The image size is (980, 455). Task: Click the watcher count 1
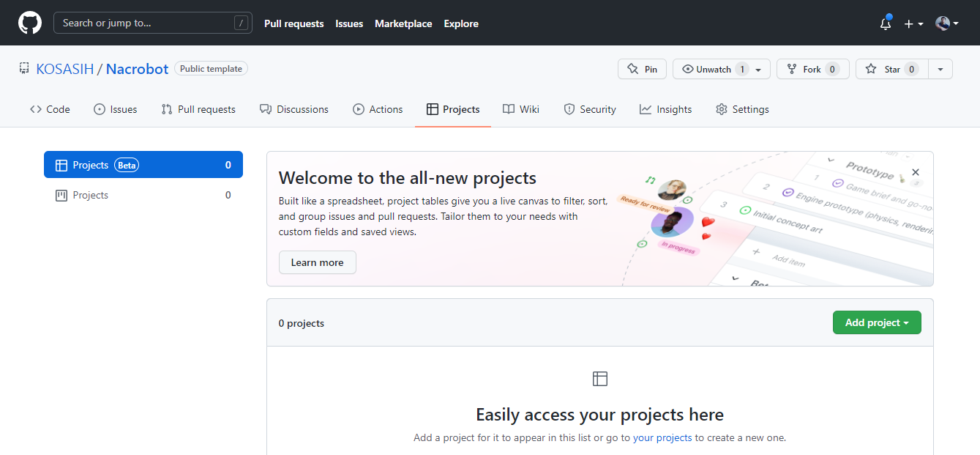tap(742, 69)
